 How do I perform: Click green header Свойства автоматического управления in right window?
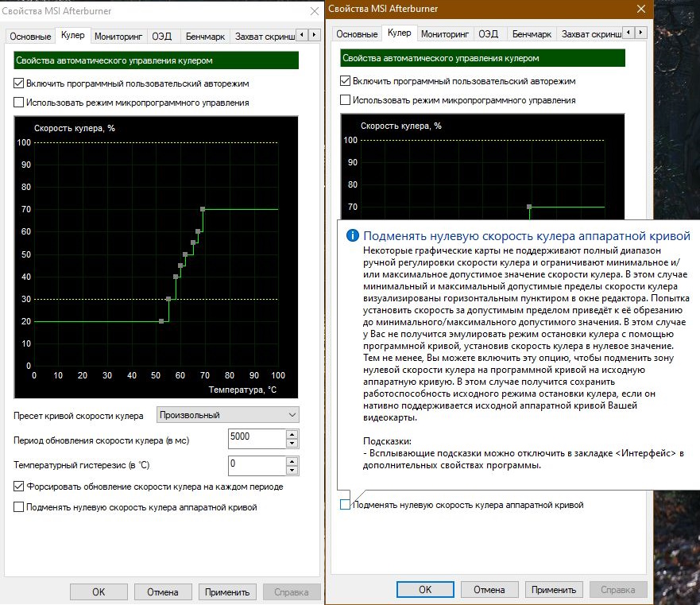[482, 58]
